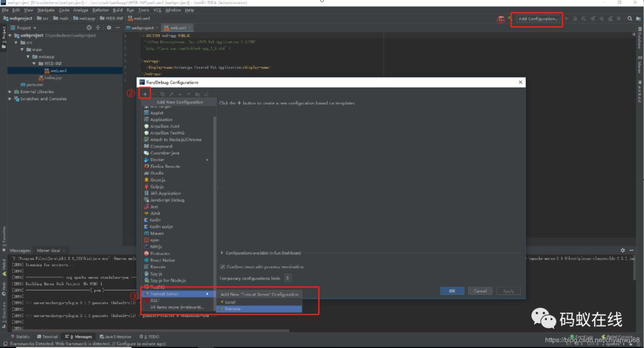This screenshot has width=644, height=348.
Task: Select JavaScript Debug configuration type
Action: coord(167,200)
